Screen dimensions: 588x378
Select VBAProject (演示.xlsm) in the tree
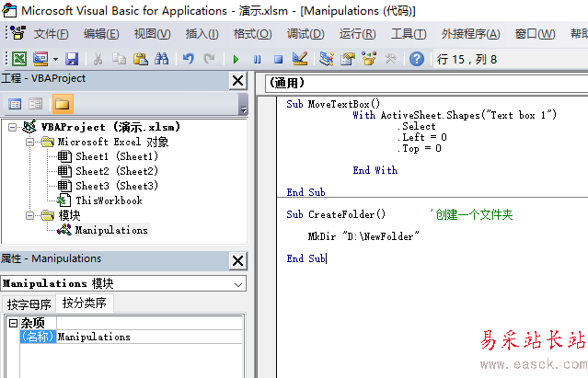point(110,127)
